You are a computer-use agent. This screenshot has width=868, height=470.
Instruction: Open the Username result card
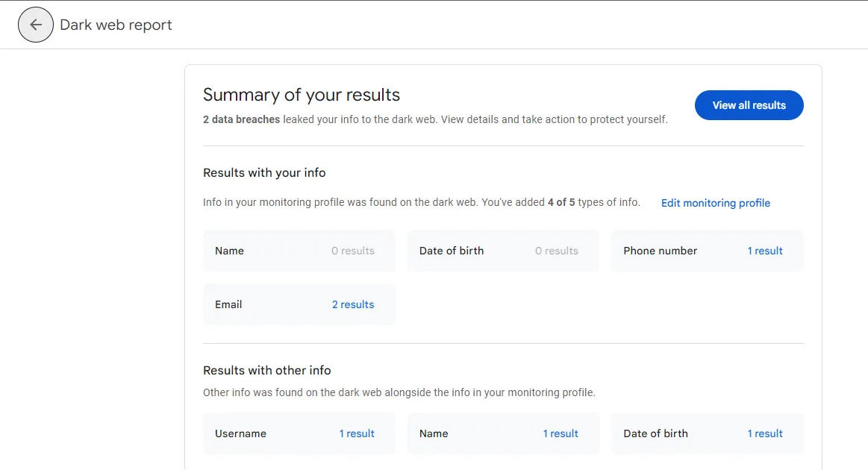click(x=299, y=433)
